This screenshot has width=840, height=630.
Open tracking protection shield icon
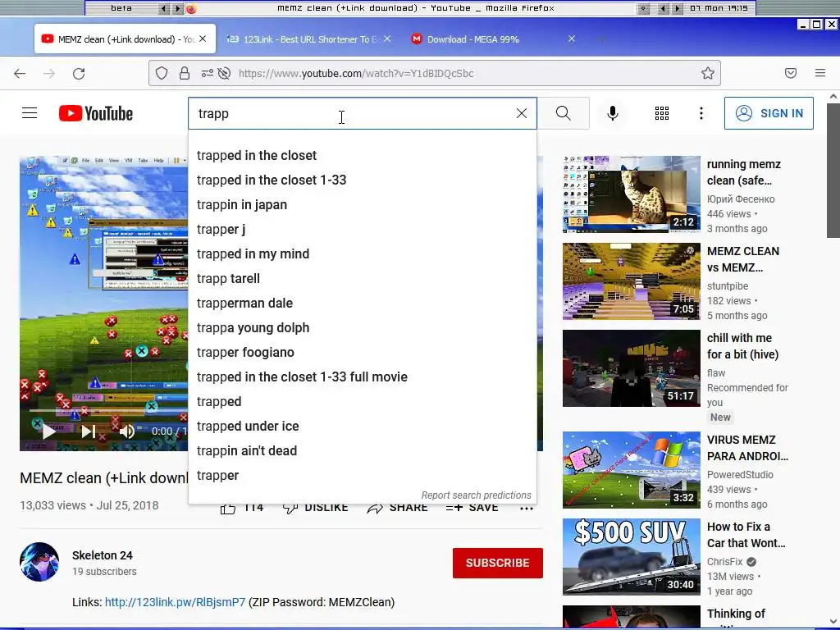162,73
